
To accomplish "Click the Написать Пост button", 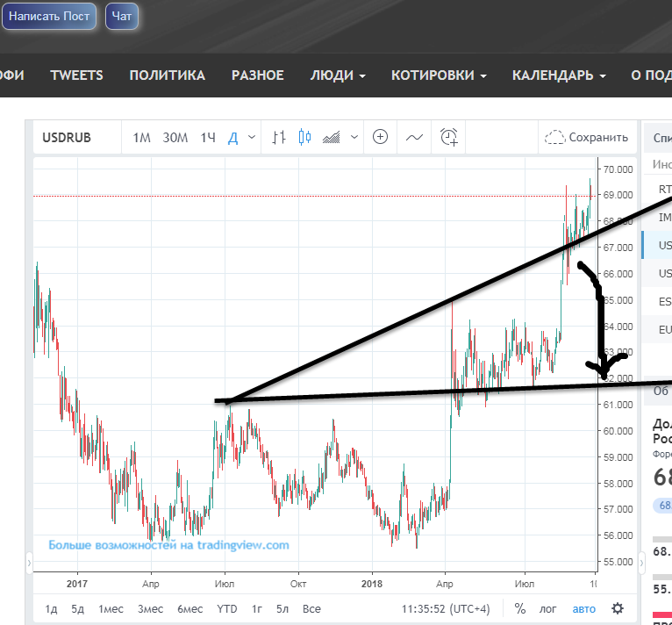I will (50, 17).
